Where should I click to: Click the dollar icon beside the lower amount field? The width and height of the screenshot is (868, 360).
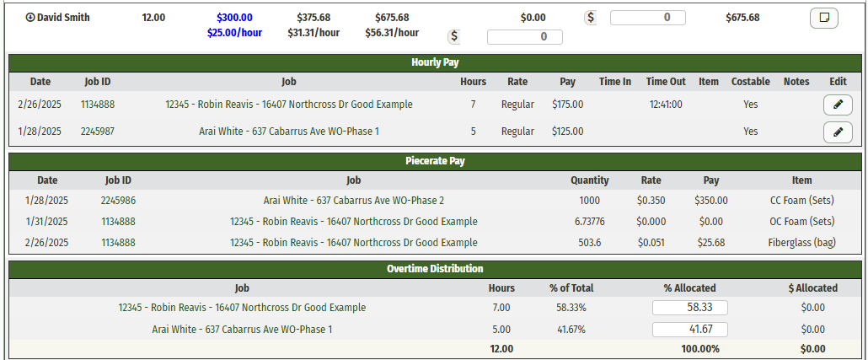click(x=454, y=36)
